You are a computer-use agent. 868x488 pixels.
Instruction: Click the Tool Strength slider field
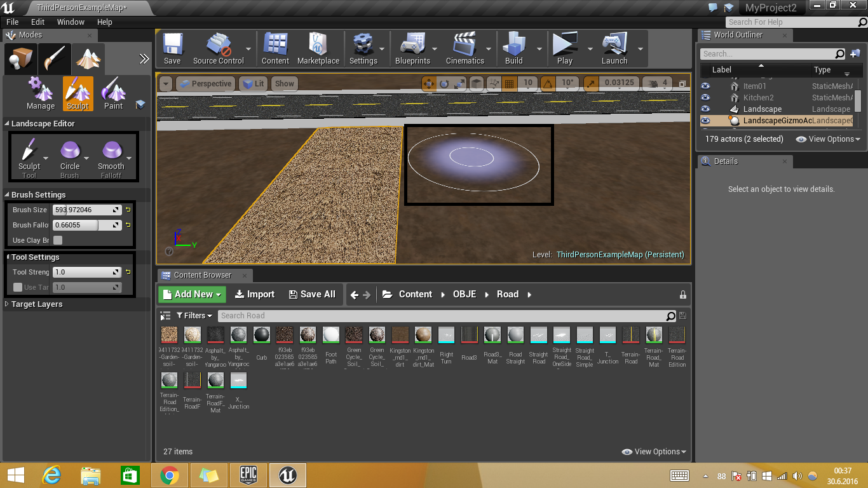tap(87, 272)
